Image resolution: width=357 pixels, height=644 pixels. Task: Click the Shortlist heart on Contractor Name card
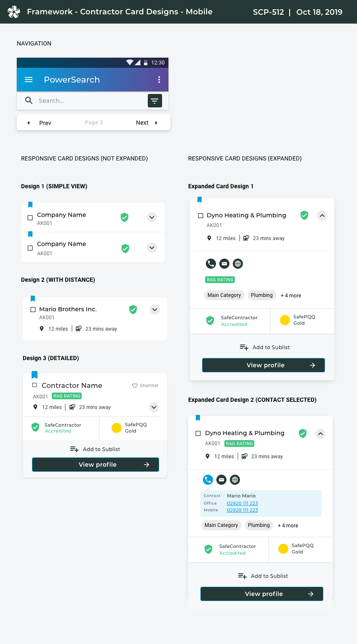tap(135, 385)
